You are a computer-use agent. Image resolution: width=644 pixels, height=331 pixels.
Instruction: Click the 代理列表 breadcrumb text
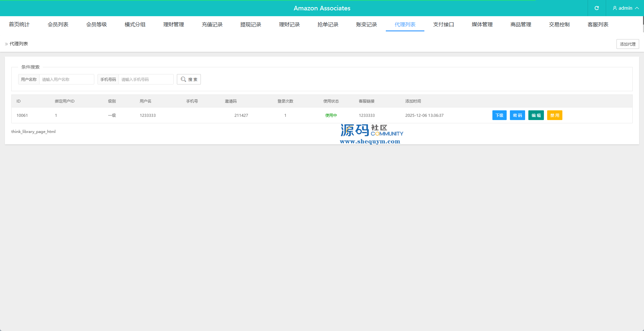pyautogui.click(x=19, y=44)
